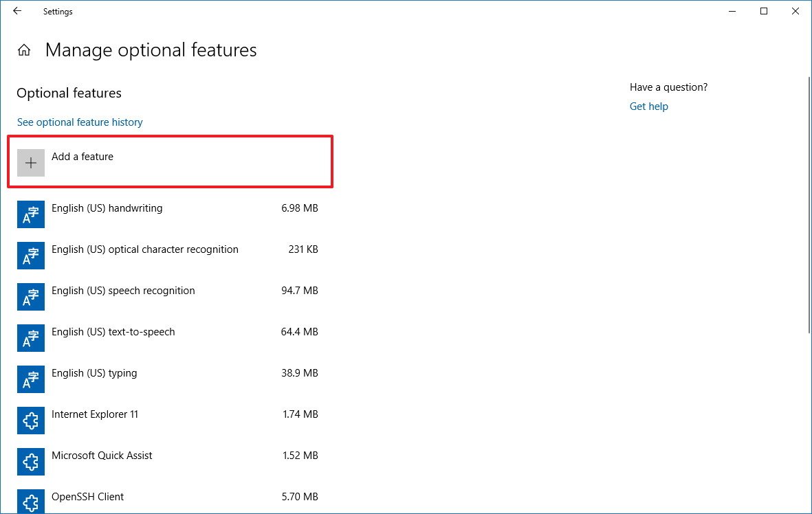Maximize the Settings window
812x514 pixels.
pos(764,11)
